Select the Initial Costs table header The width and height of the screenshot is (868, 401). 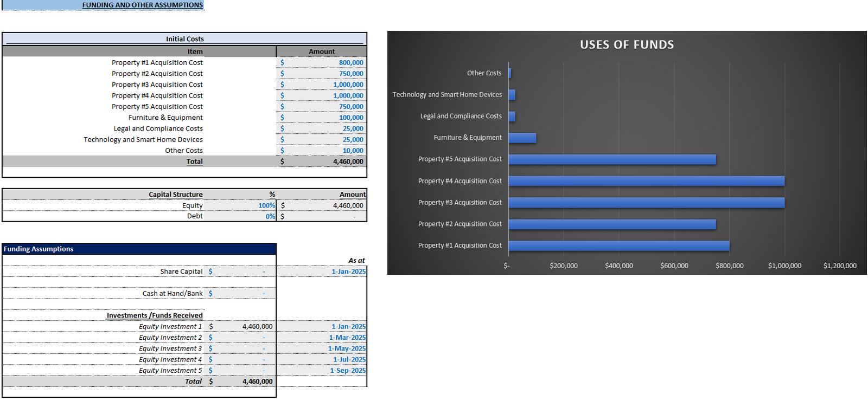click(184, 39)
